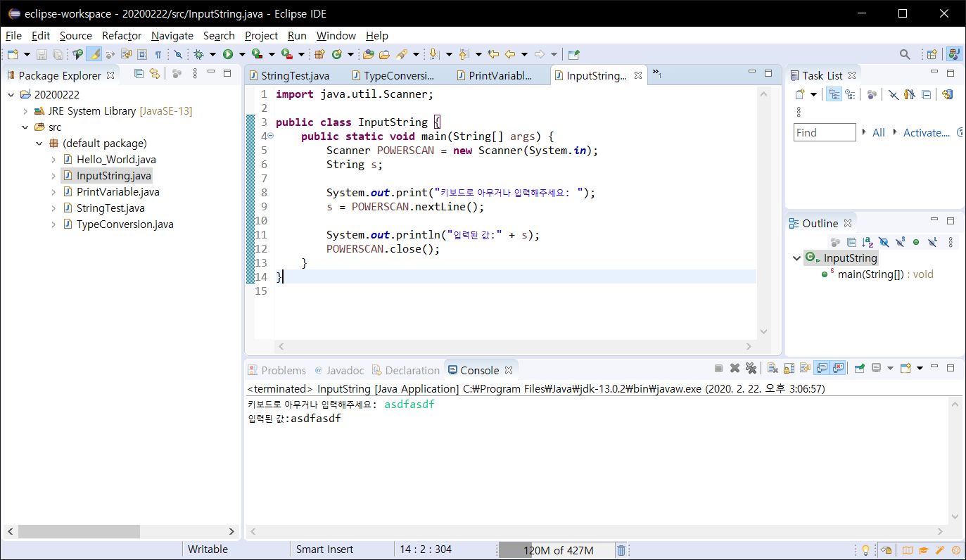Switch to StringTest.java editor tab
This screenshot has height=560, width=966.
coord(295,75)
